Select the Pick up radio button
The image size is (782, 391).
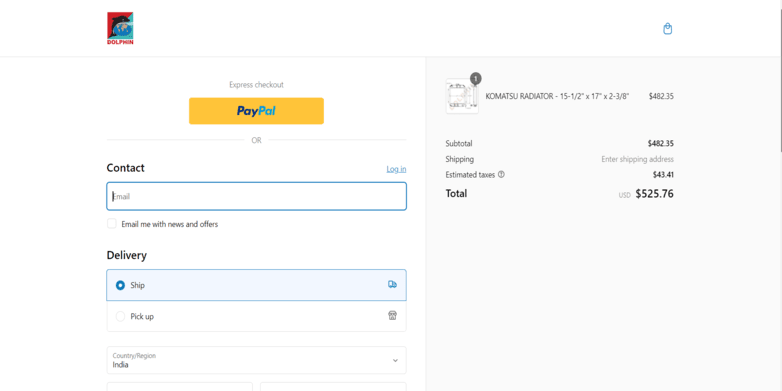coord(120,316)
